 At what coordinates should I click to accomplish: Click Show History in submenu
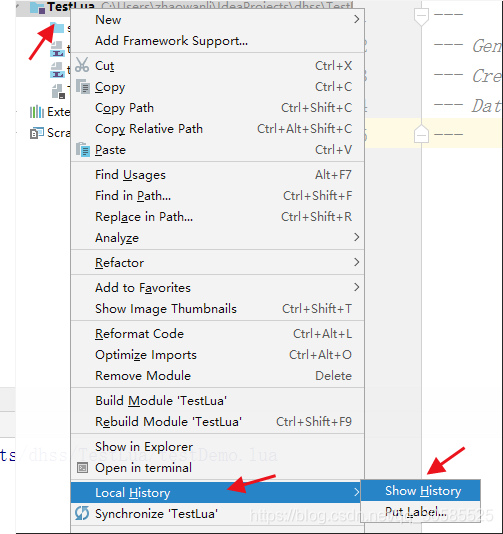point(421,491)
